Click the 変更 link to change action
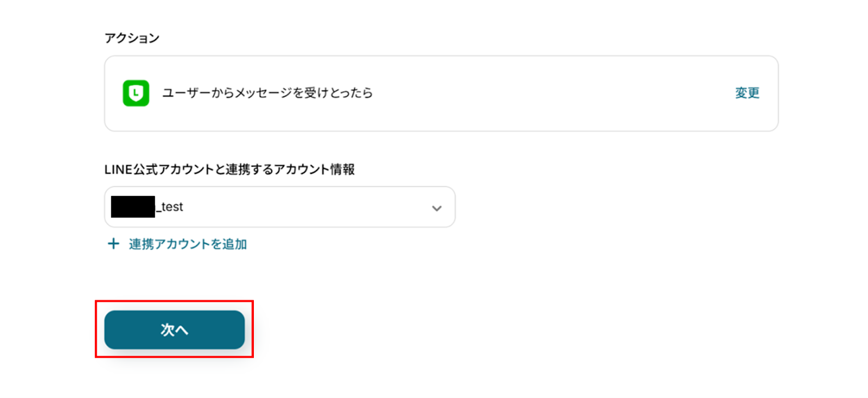 click(746, 93)
